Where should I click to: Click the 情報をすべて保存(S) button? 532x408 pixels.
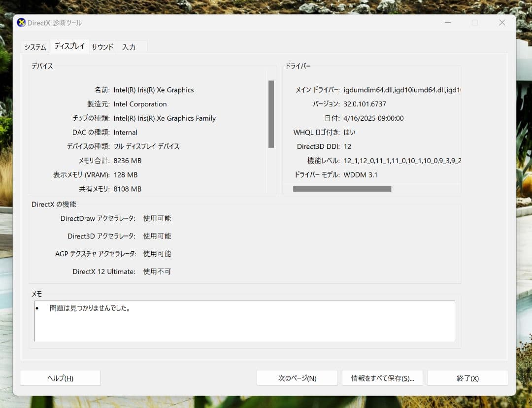pyautogui.click(x=382, y=377)
